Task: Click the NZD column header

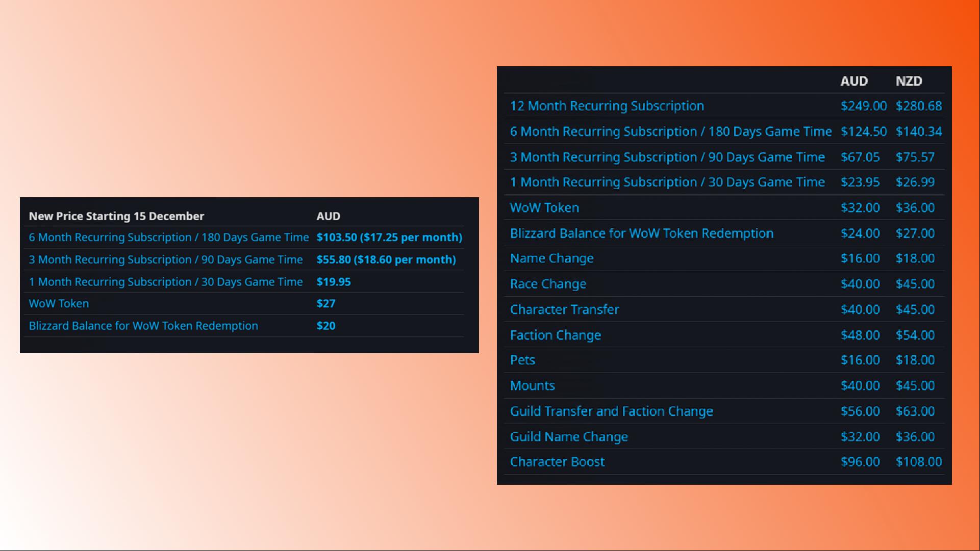Action: 909,81
